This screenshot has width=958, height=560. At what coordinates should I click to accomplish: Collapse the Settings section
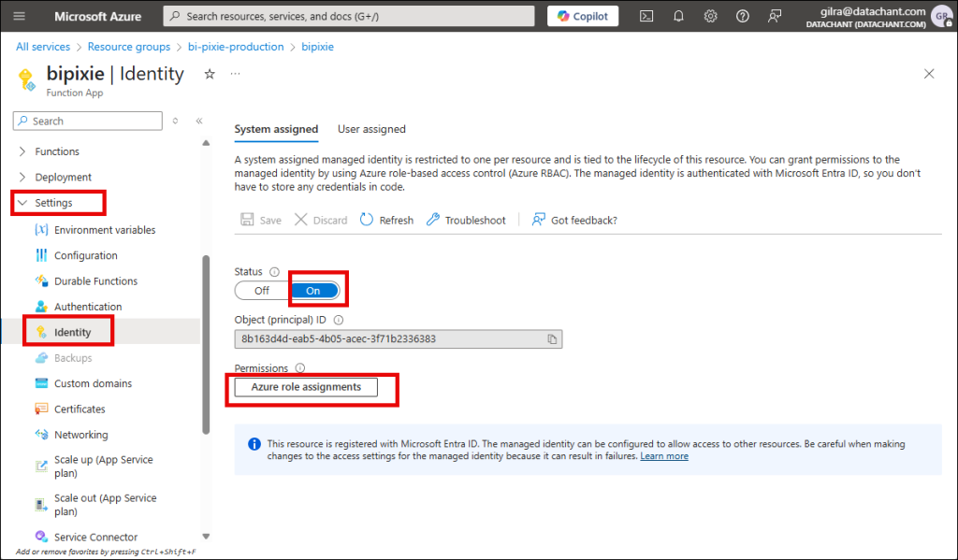click(x=22, y=203)
